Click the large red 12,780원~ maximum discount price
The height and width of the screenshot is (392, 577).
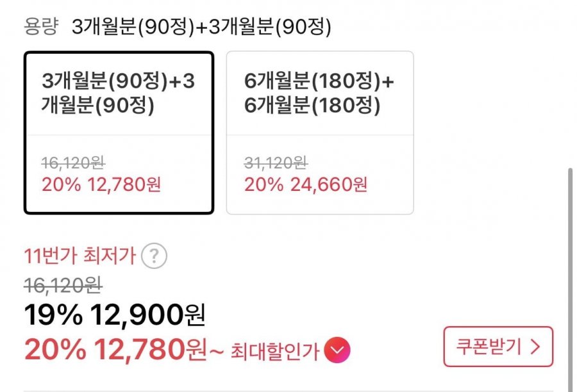(159, 349)
